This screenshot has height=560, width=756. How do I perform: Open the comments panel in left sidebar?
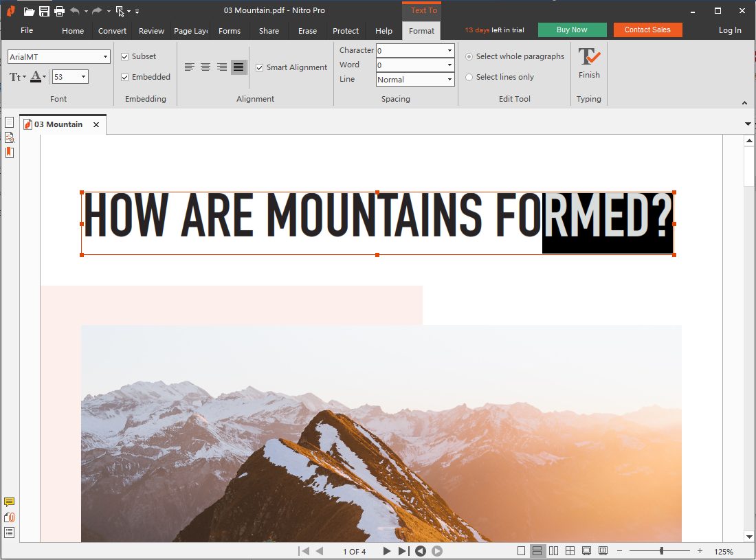click(x=10, y=502)
